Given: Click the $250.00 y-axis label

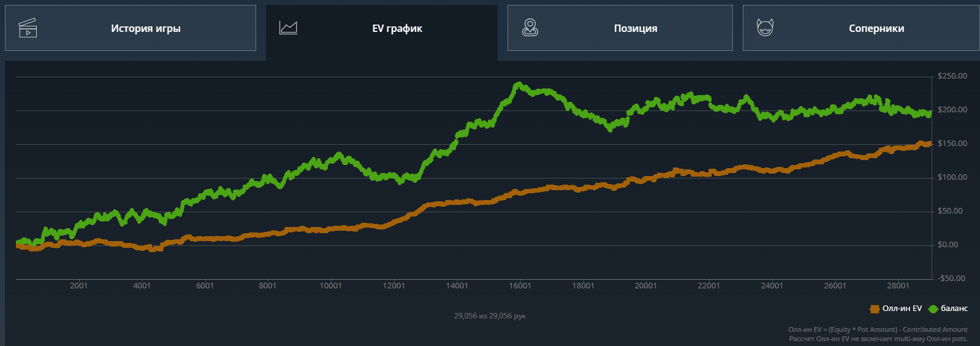Looking at the screenshot, I should pos(952,76).
